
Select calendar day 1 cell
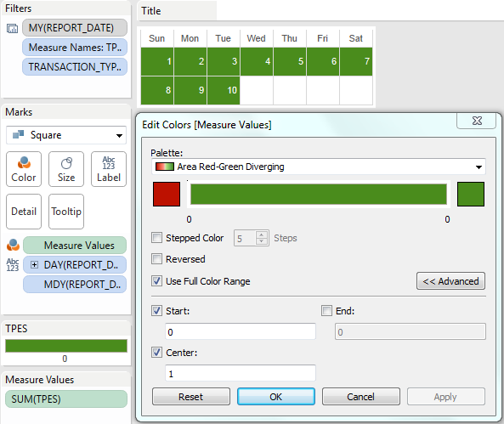coord(157,62)
